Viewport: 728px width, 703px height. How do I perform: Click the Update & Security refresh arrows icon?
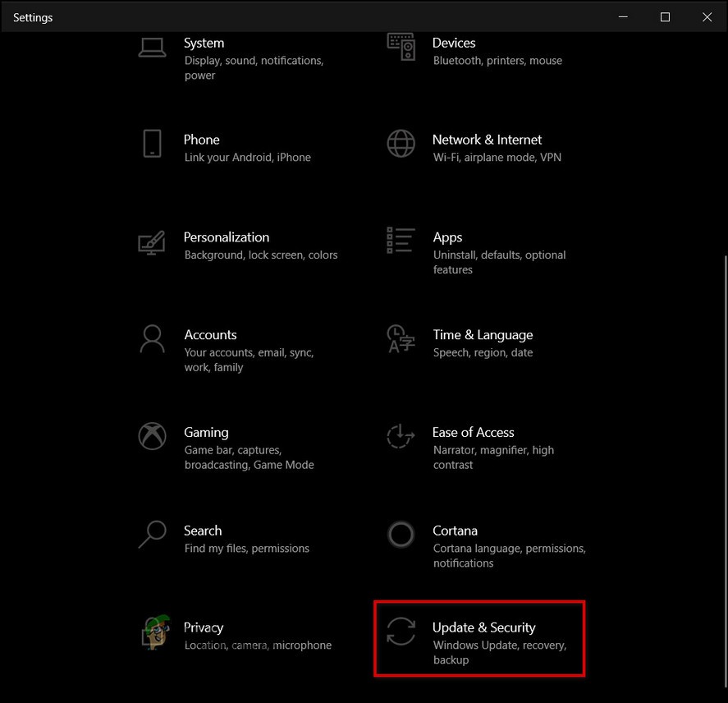pyautogui.click(x=401, y=631)
